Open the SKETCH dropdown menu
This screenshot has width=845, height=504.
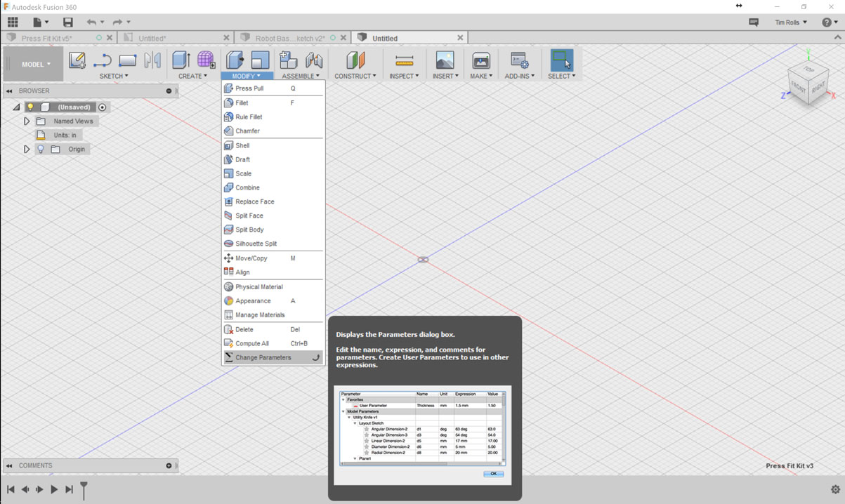[114, 76]
